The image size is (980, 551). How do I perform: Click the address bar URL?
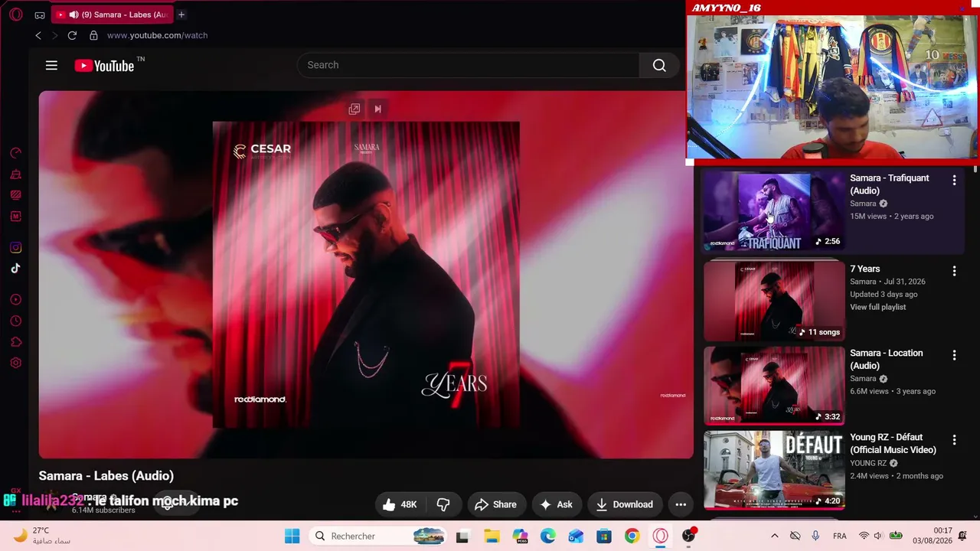point(157,35)
